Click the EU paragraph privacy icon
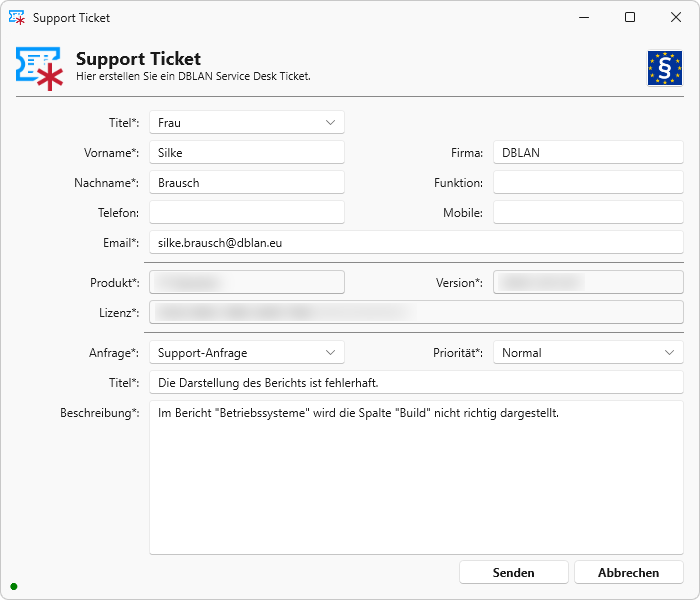700x600 pixels. (665, 68)
